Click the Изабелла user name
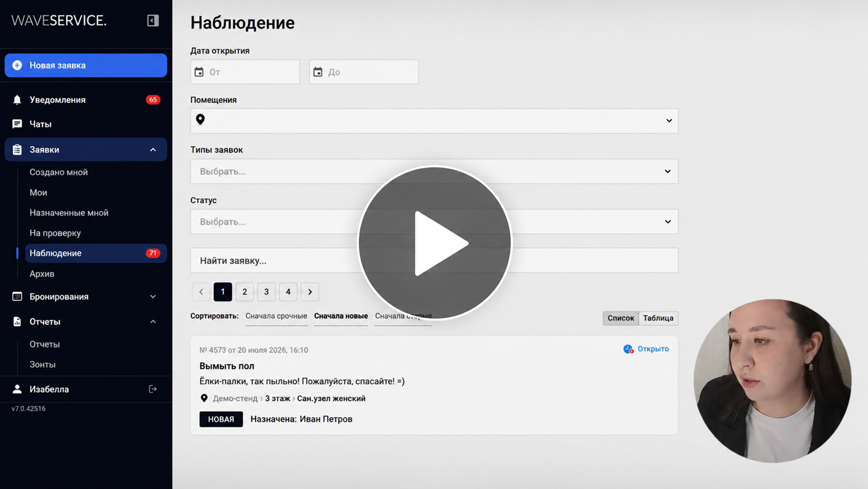Viewport: 868px width, 489px height. click(49, 389)
